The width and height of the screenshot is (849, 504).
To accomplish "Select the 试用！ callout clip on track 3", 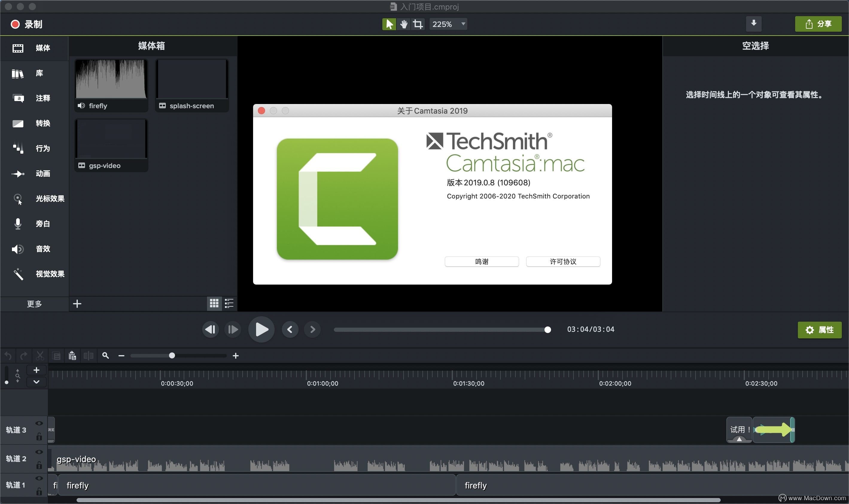I will click(x=739, y=430).
